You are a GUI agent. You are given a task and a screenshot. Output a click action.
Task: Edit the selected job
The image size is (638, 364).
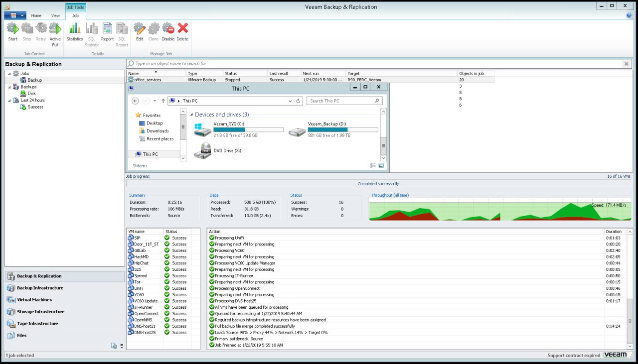[140, 32]
